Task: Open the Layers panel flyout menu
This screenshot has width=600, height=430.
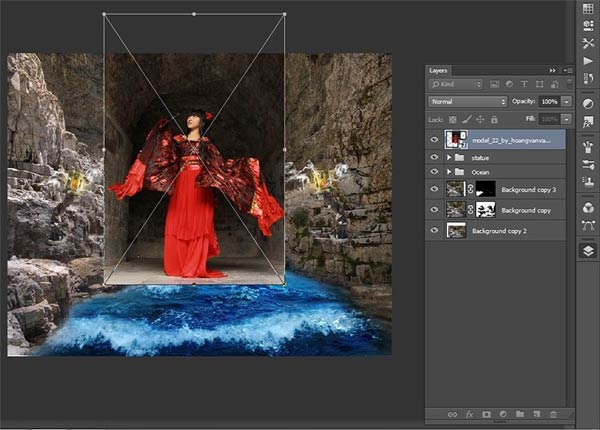Action: (568, 70)
